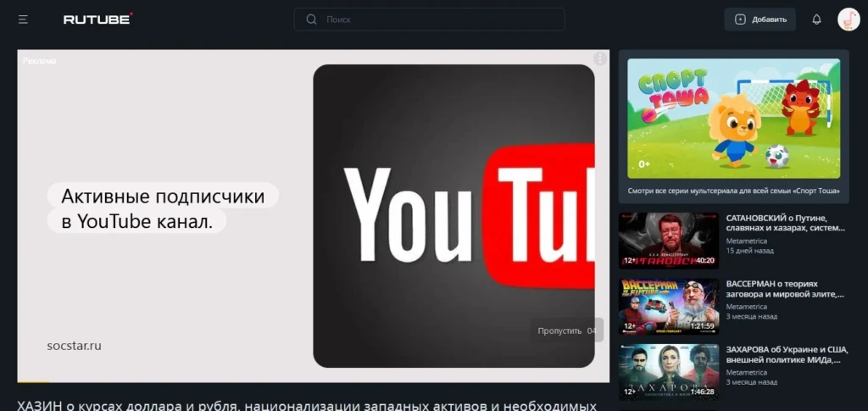Skip the ad with Пропустить
The width and height of the screenshot is (868, 411).
[567, 330]
